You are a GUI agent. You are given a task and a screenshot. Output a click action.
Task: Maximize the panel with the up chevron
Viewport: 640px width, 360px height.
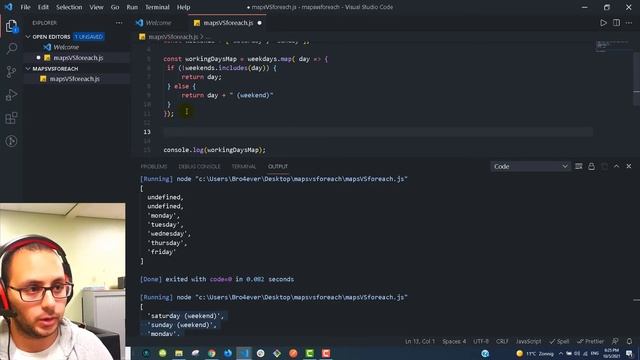616,166
